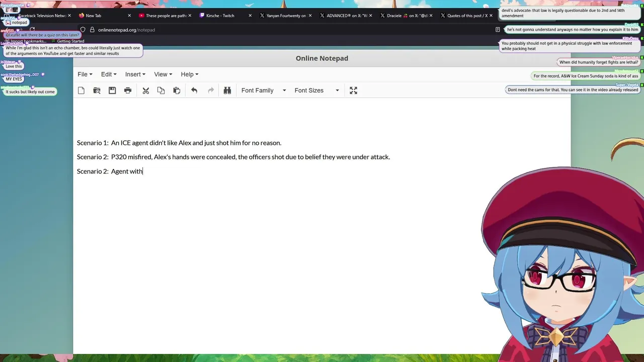
Task: Click the Online Notepad title
Action: 322,58
